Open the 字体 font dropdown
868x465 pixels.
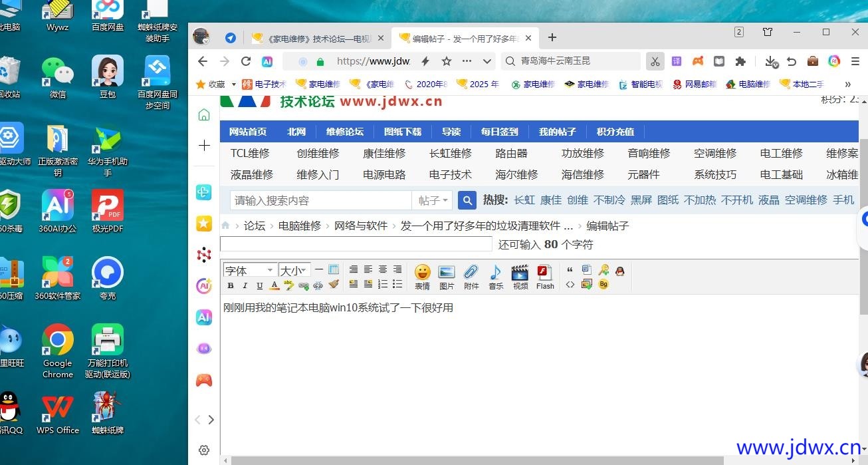coord(250,270)
